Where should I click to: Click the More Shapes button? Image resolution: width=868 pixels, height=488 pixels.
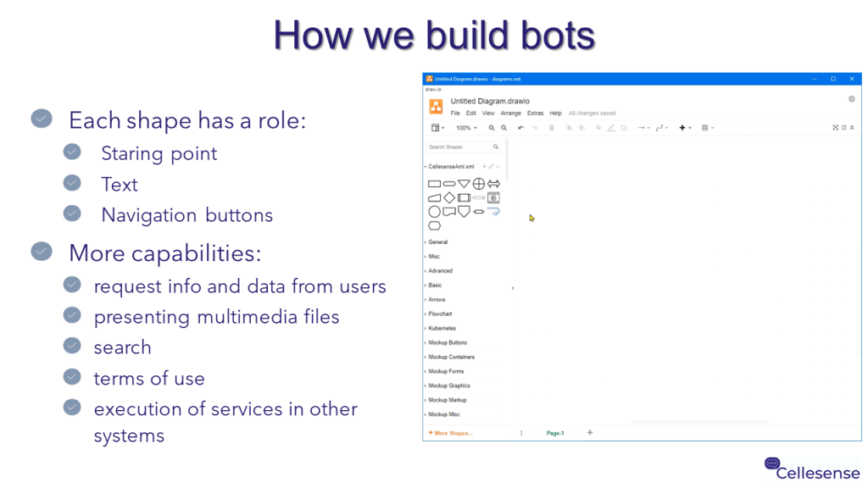click(451, 433)
